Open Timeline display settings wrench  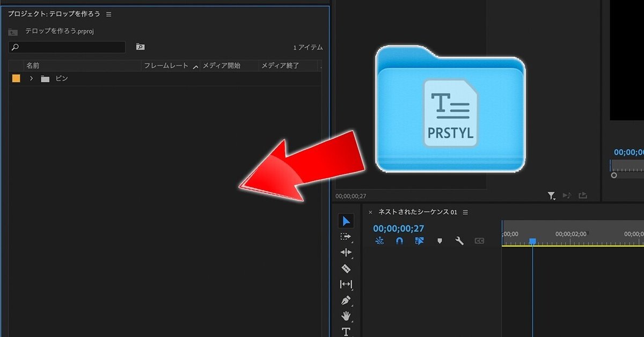coord(459,241)
